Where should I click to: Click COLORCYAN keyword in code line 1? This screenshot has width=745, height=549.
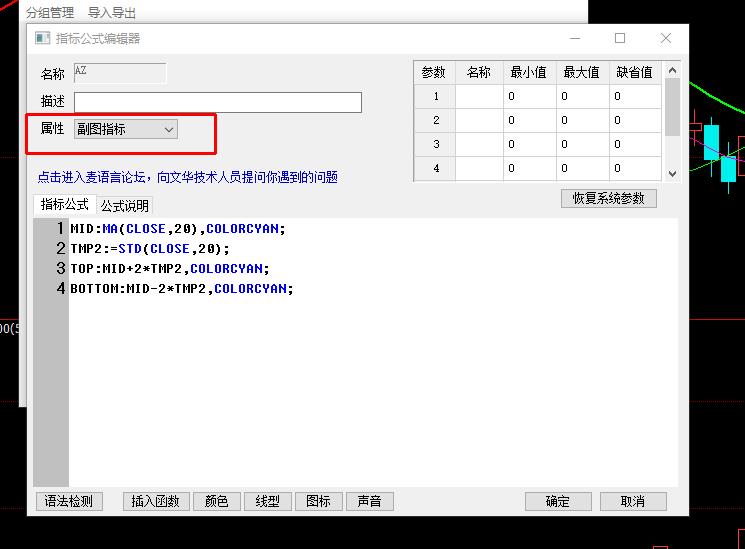[x=242, y=229]
